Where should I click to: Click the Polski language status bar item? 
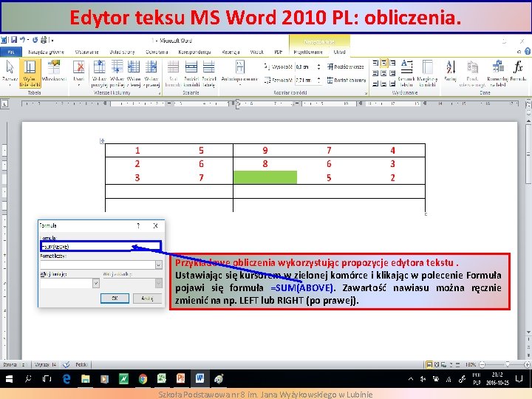tap(81, 365)
